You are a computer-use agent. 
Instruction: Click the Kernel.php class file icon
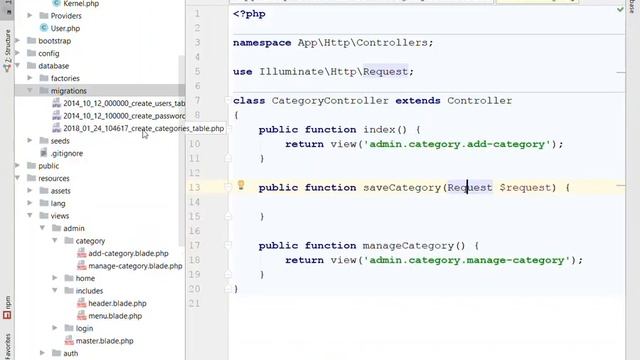(56, 3)
